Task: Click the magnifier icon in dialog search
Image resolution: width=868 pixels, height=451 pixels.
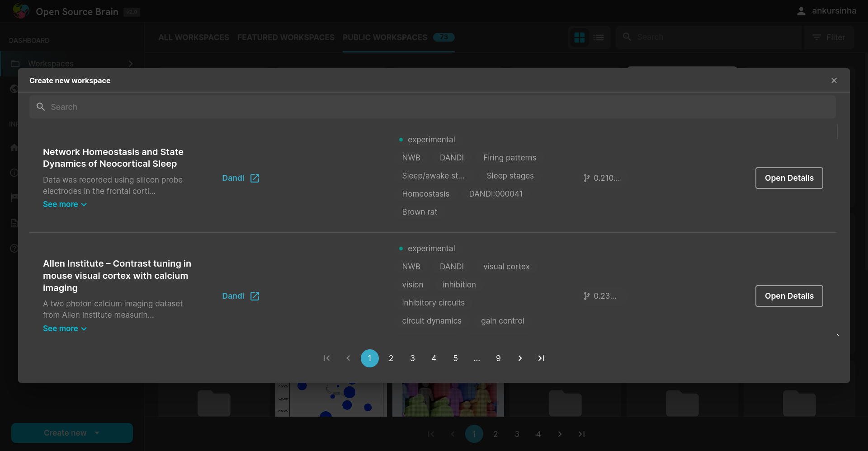Action: click(x=41, y=107)
